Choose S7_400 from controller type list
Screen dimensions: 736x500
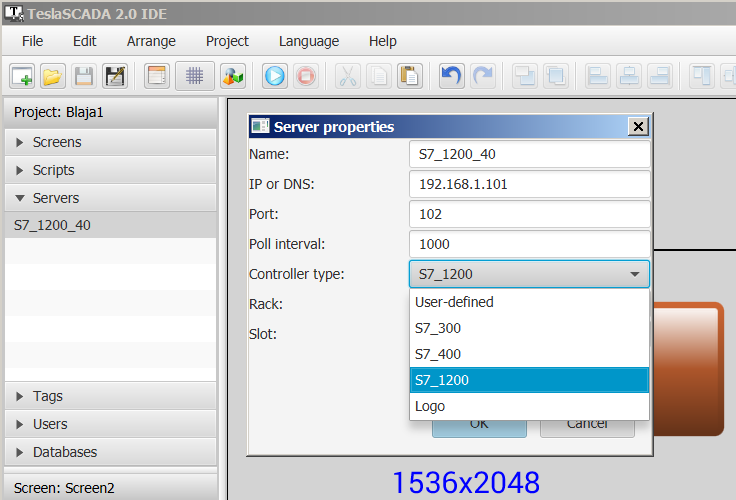click(x=529, y=354)
